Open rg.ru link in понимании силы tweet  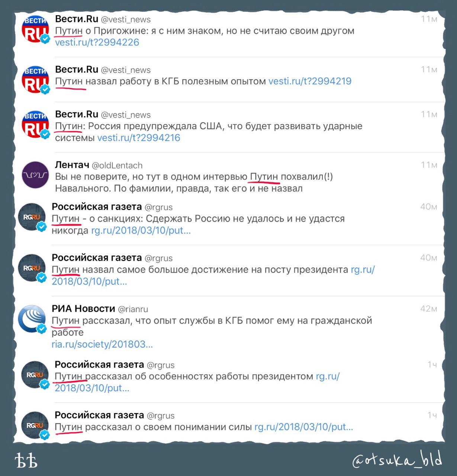[303, 427]
